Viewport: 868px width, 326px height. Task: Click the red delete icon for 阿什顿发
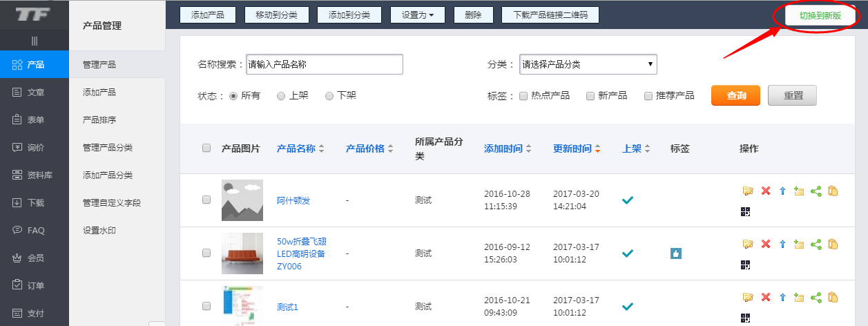(765, 191)
